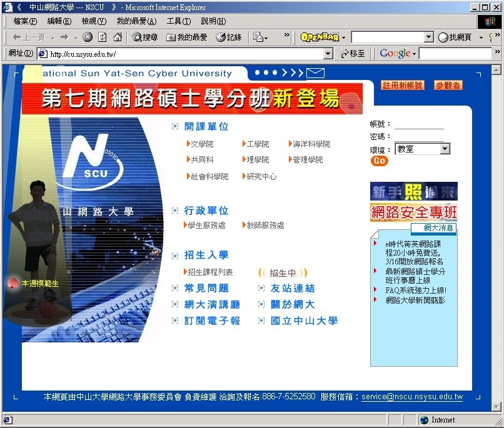The height and width of the screenshot is (428, 504).
Task: Click the OpenBar logo button
Action: point(320,37)
